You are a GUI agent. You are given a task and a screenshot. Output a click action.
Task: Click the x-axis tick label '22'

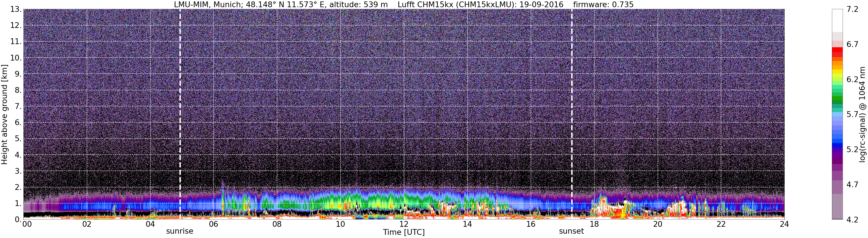click(721, 224)
